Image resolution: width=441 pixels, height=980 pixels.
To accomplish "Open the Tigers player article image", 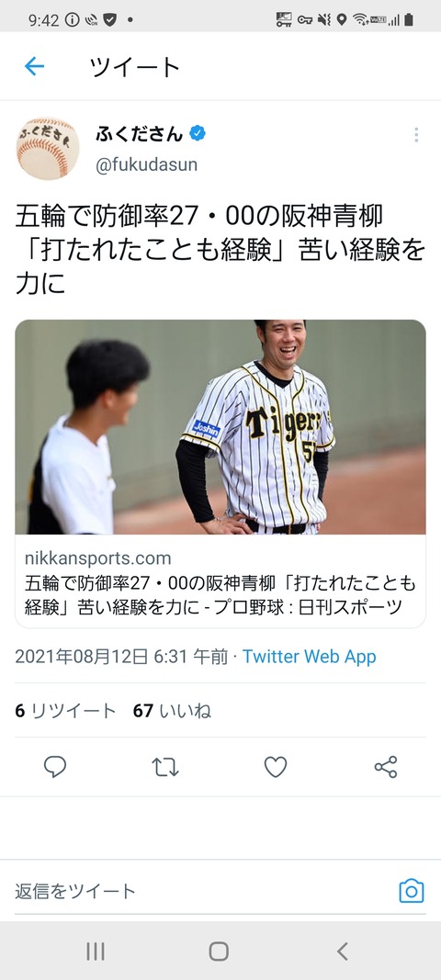I will point(220,427).
